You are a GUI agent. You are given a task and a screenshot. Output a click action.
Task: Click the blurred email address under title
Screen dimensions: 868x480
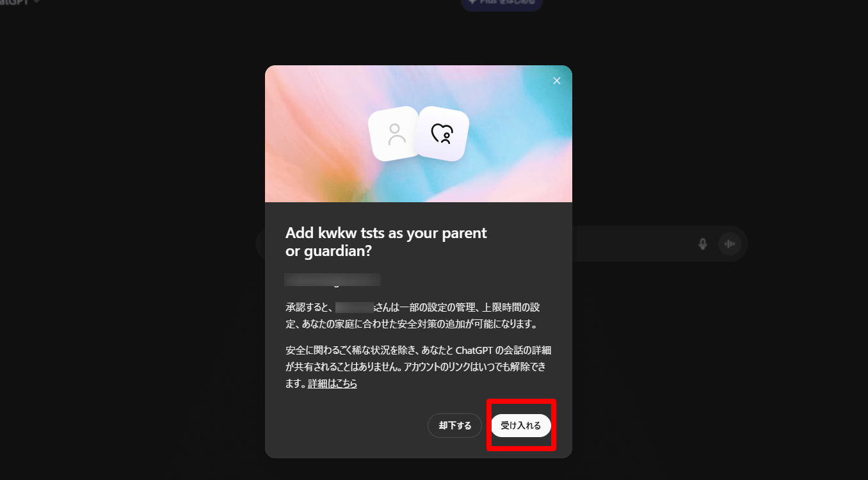tap(333, 280)
